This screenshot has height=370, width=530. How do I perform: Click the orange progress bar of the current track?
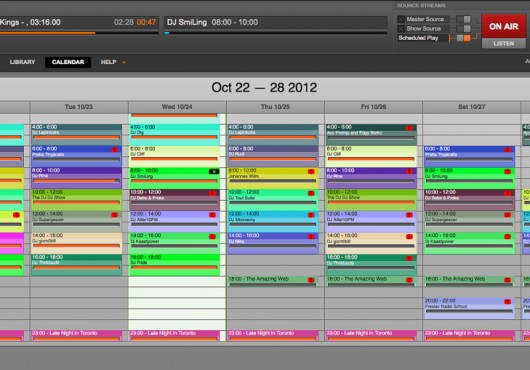click(47, 33)
